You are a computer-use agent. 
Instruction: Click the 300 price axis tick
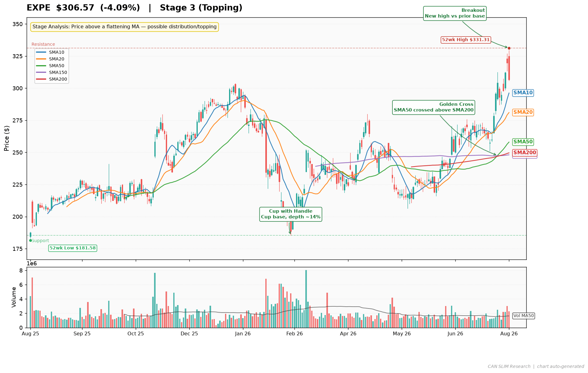(x=18, y=88)
